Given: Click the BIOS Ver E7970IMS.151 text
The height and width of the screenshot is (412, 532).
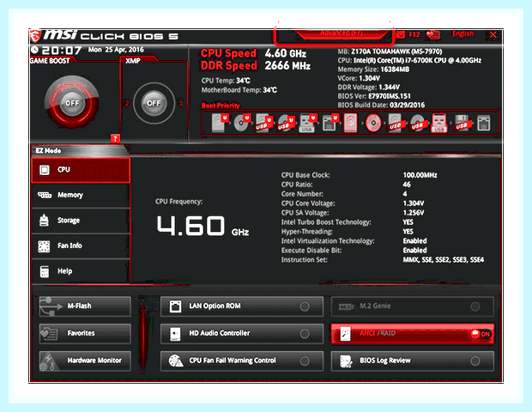Looking at the screenshot, I should (x=374, y=96).
